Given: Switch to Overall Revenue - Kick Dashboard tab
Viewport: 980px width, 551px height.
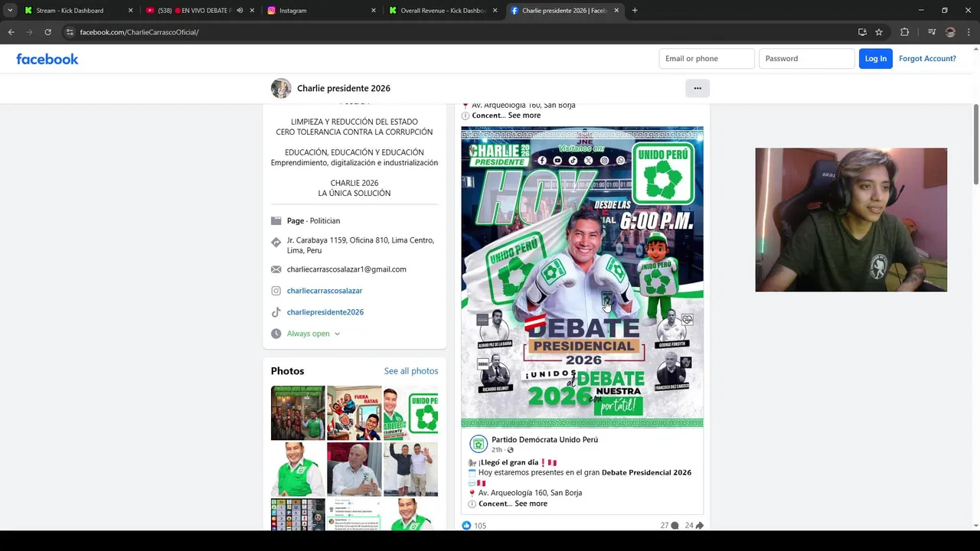Looking at the screenshot, I should [443, 11].
